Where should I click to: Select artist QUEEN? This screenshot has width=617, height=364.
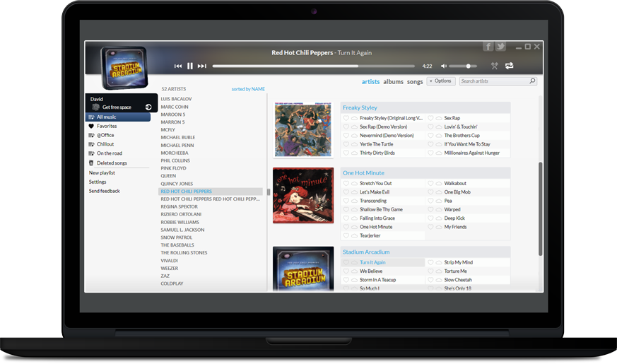(168, 176)
